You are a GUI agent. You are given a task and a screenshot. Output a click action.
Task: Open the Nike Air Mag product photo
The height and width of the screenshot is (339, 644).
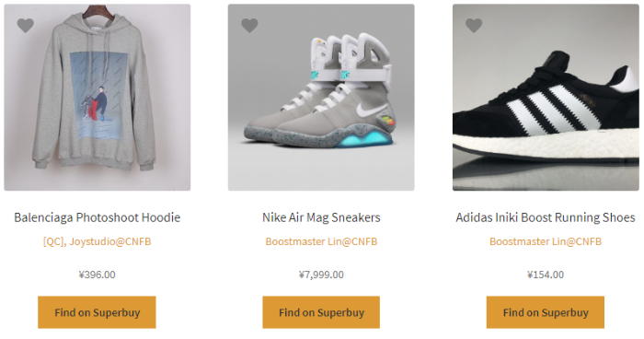321,98
